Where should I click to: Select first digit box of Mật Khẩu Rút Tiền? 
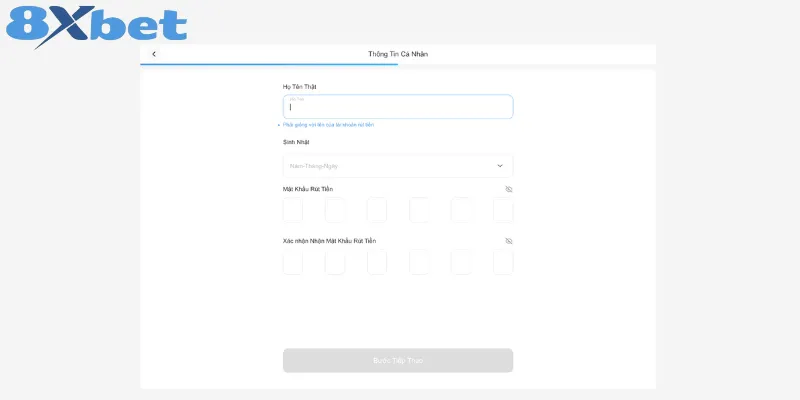point(292,210)
